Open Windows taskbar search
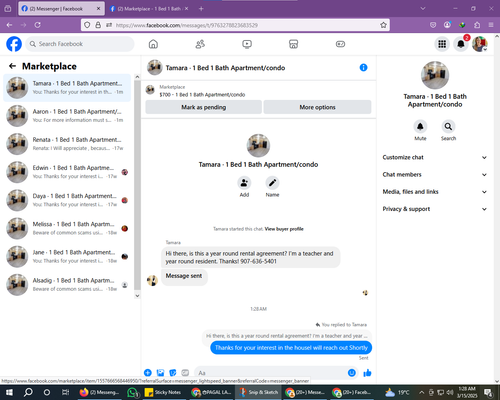This screenshot has height=400, width=500. tap(28, 392)
